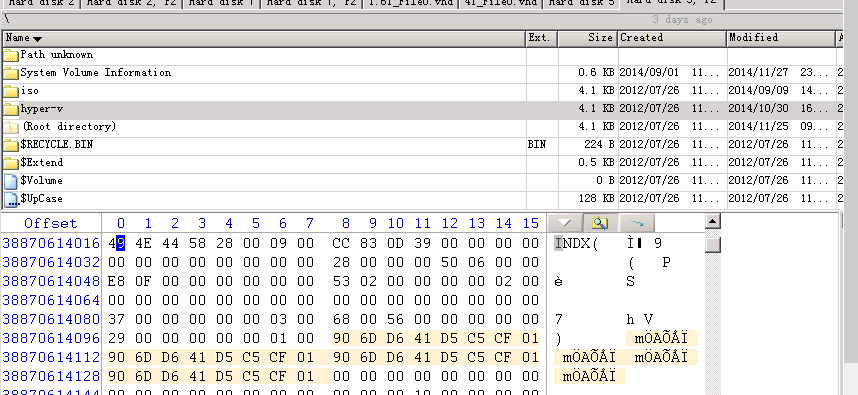
Task: Click the highlighted hex byte 49
Action: 117,243
